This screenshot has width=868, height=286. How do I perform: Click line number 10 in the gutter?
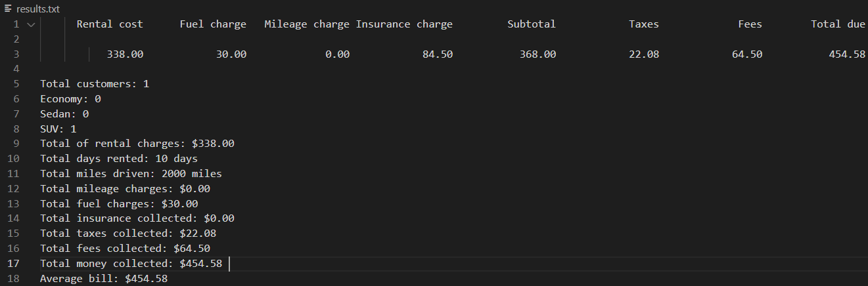[x=15, y=159]
